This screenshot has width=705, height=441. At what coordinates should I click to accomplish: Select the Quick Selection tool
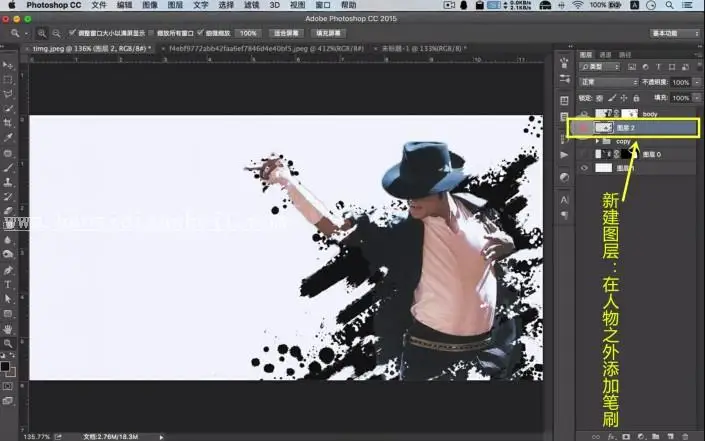(8, 108)
